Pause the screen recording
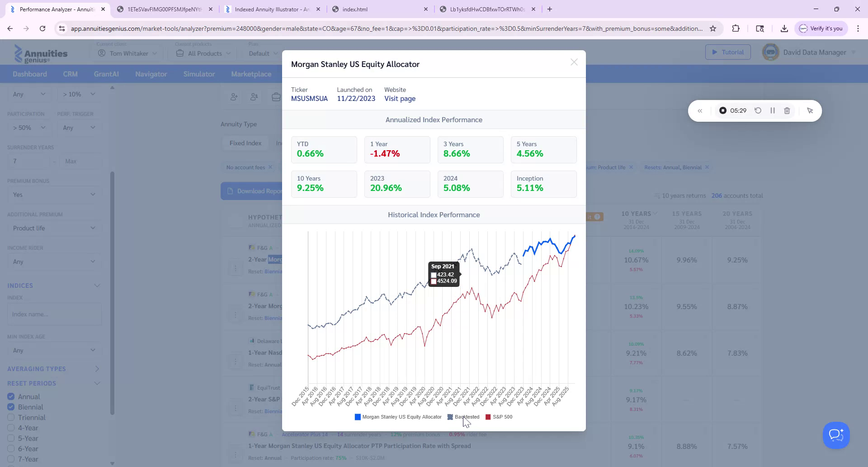 pyautogui.click(x=773, y=111)
